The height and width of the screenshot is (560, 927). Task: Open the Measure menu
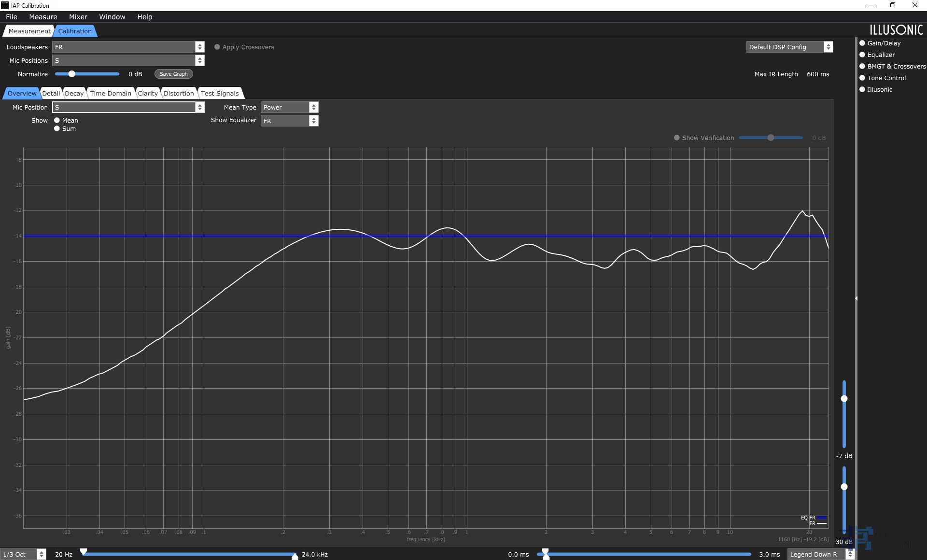43,17
